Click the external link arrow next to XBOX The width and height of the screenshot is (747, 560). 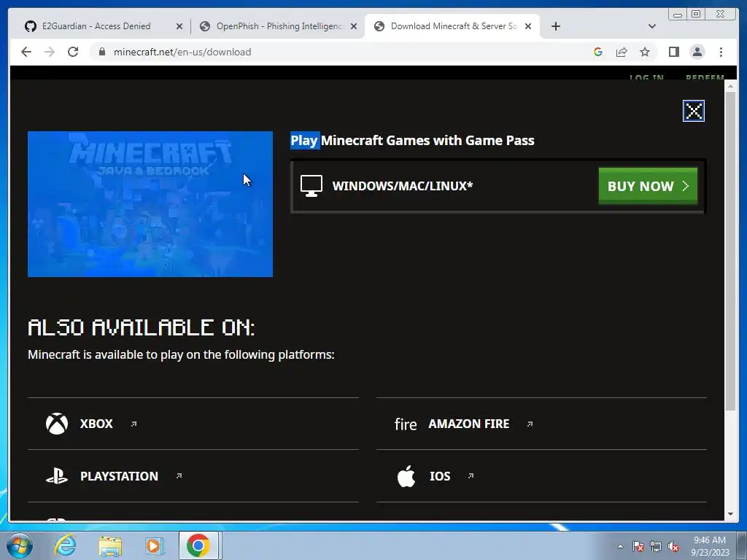(134, 424)
